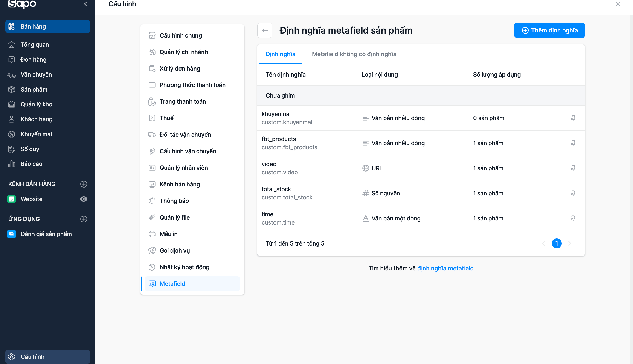
Task: Add a new app under ỨNG DỤNG
Action: pyautogui.click(x=84, y=219)
